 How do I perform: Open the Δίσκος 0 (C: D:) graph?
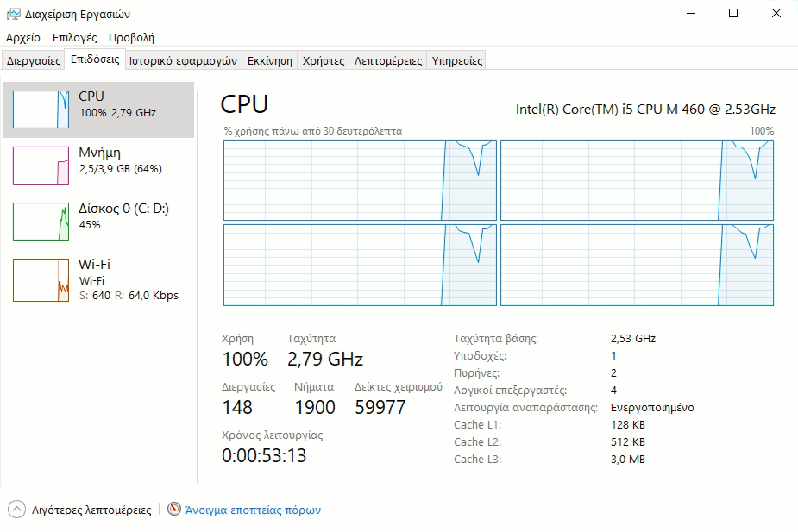tap(41, 221)
